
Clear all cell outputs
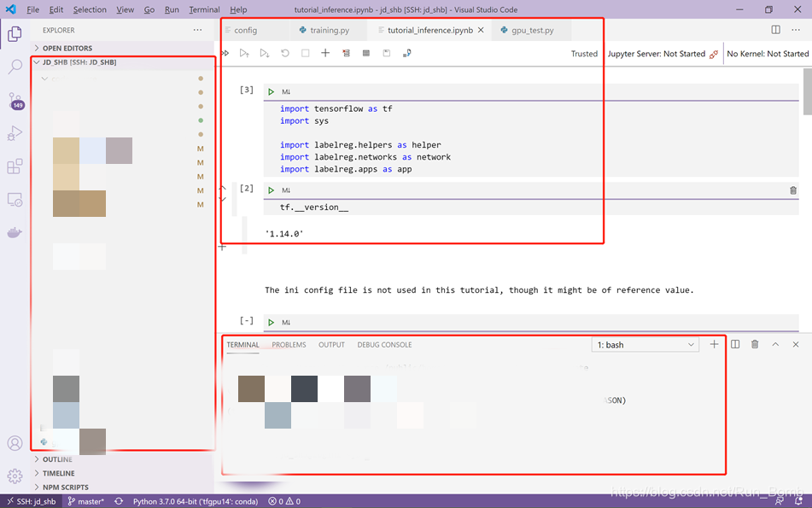tap(346, 53)
